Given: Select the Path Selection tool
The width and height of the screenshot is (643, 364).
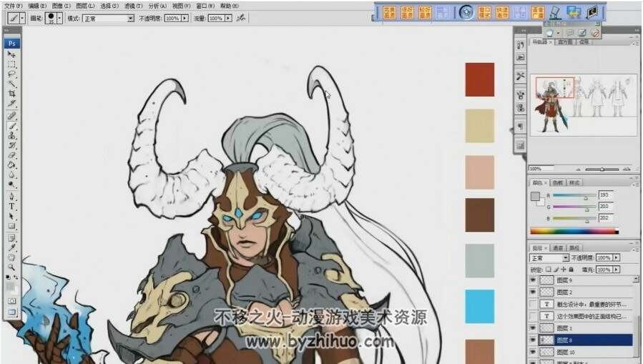Looking at the screenshot, I should [x=11, y=217].
